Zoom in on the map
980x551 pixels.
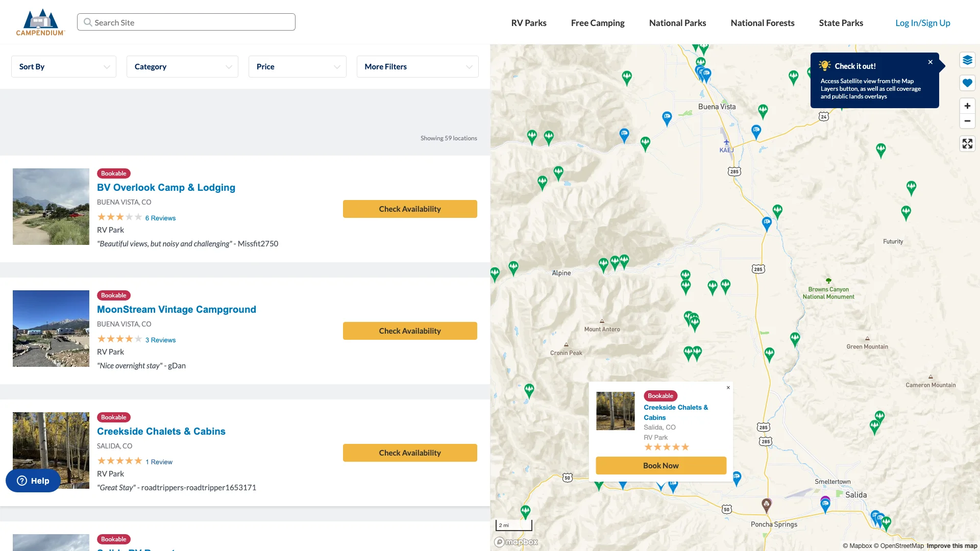tap(967, 106)
